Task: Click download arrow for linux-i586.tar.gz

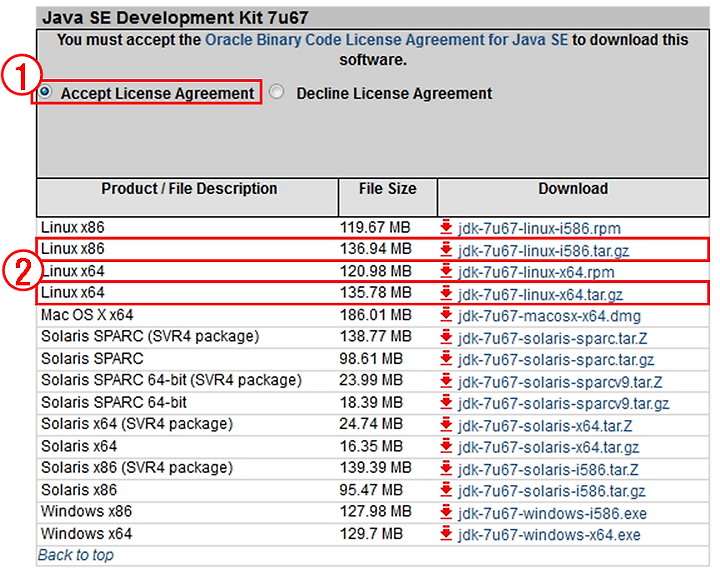Action: click(446, 250)
